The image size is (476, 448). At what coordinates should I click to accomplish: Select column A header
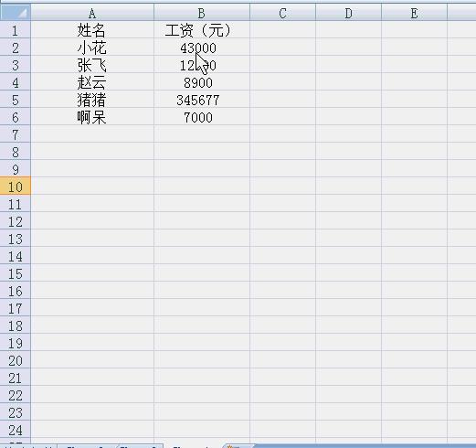(92, 13)
